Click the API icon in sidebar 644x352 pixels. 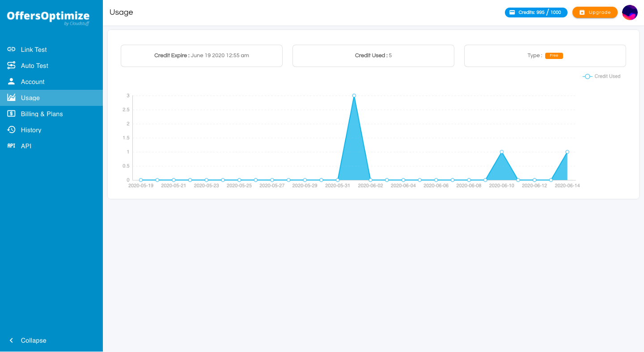(11, 146)
